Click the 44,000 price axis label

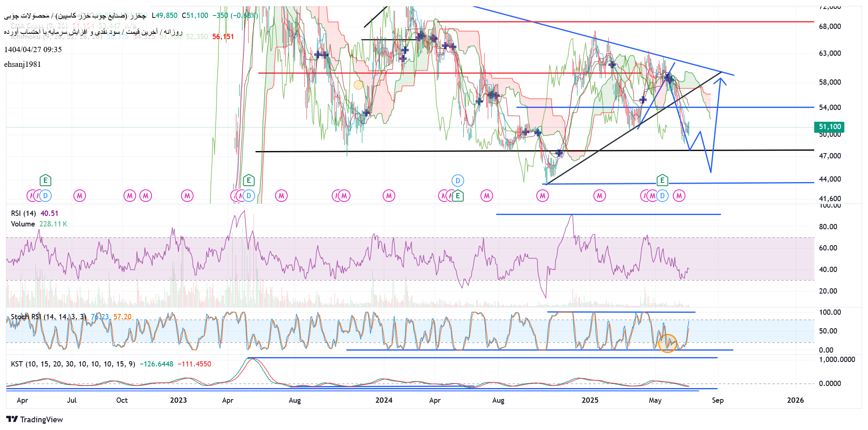tap(830, 179)
